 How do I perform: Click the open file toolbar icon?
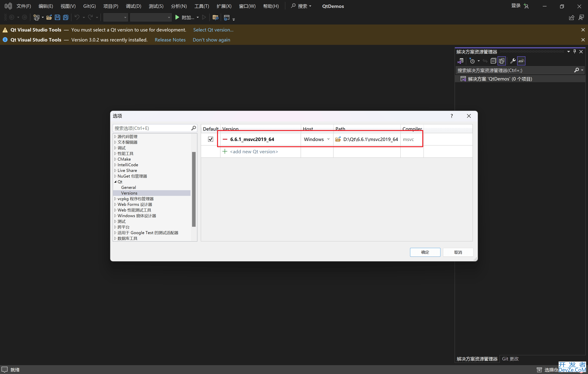49,17
